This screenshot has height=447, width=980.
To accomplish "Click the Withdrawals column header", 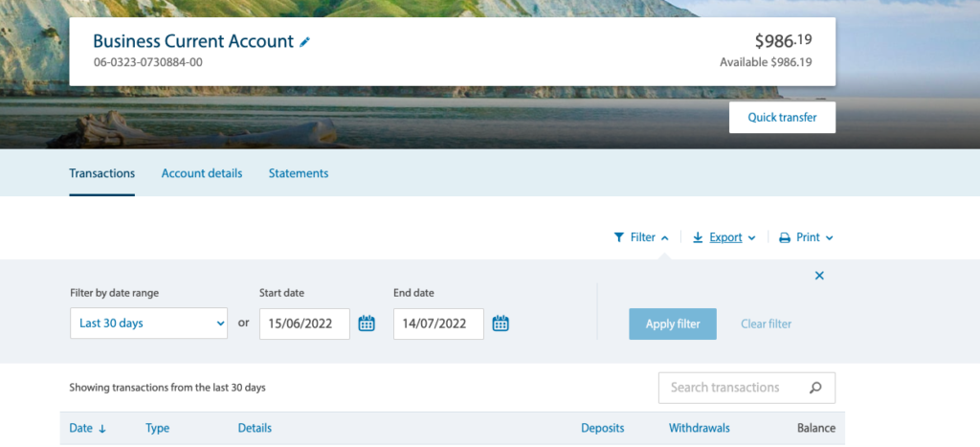I will [x=699, y=428].
